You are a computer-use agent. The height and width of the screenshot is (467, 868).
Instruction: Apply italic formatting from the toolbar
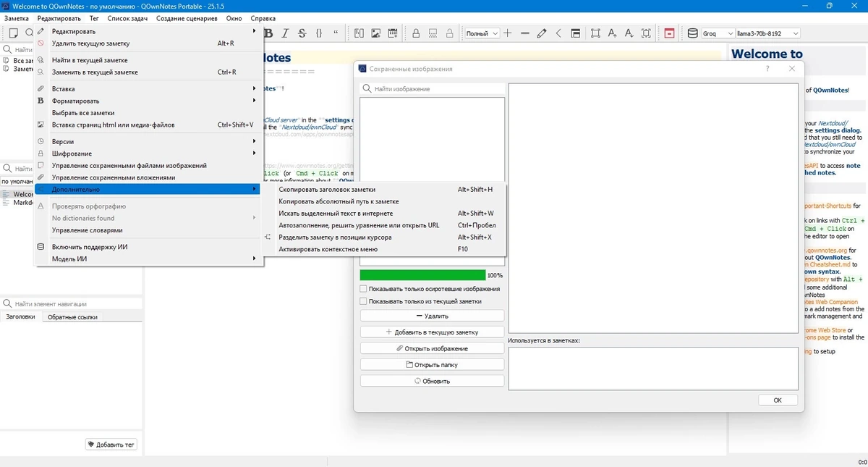285,33
